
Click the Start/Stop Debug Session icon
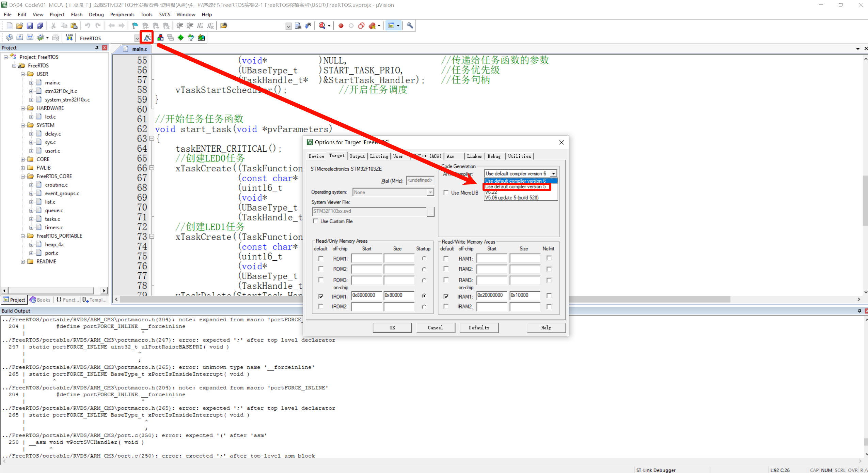point(322,26)
